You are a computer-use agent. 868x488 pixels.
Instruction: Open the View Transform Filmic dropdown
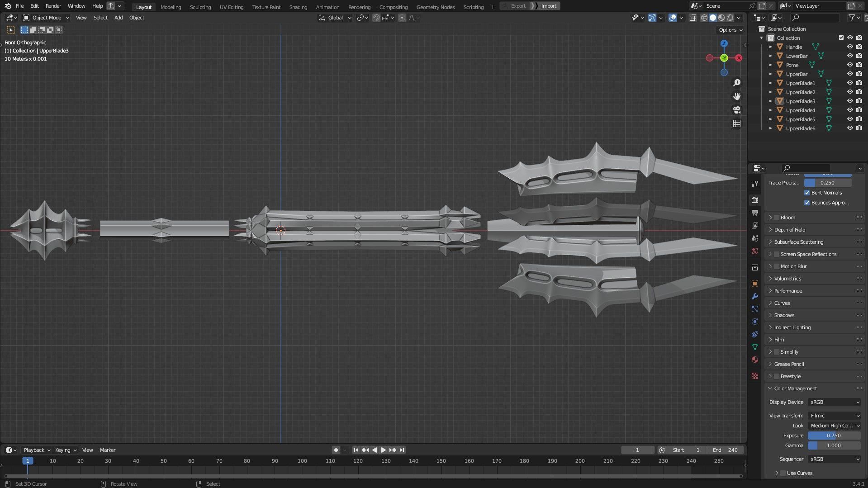(834, 416)
